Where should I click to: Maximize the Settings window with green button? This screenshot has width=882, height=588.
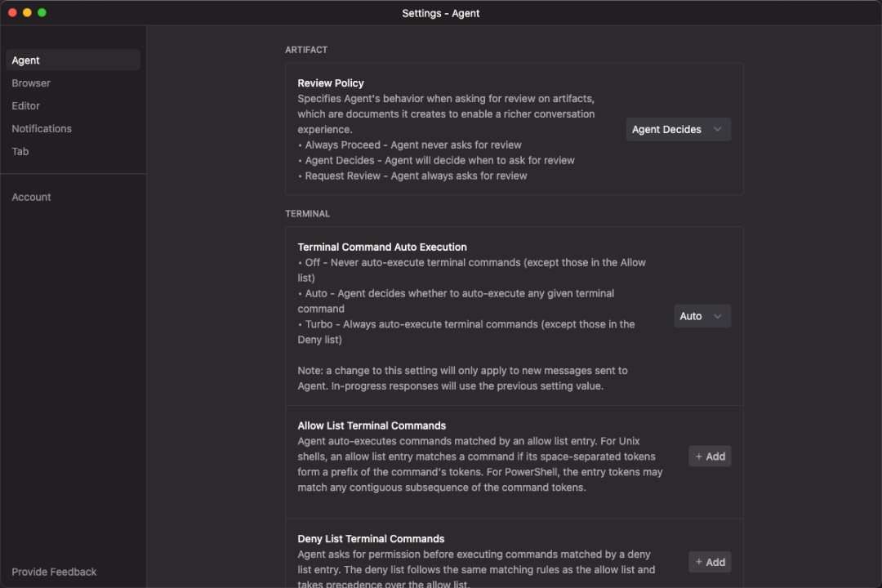pos(42,12)
